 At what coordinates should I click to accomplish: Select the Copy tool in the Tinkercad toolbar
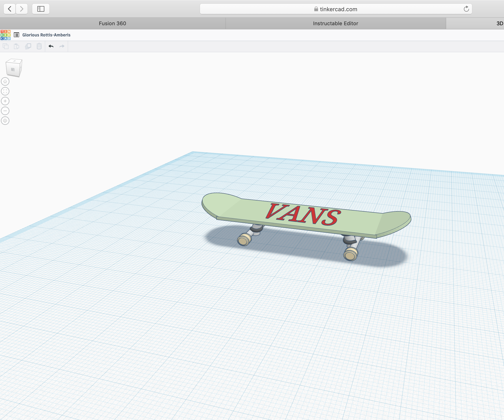tap(6, 46)
